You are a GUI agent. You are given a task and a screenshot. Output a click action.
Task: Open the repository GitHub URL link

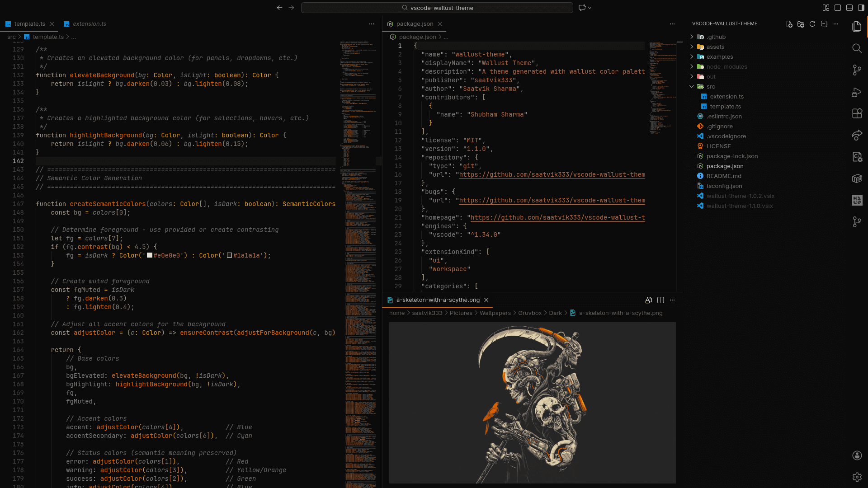(552, 174)
